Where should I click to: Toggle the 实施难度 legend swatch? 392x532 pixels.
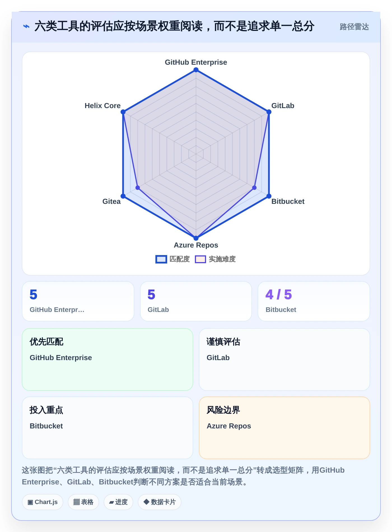[200, 259]
